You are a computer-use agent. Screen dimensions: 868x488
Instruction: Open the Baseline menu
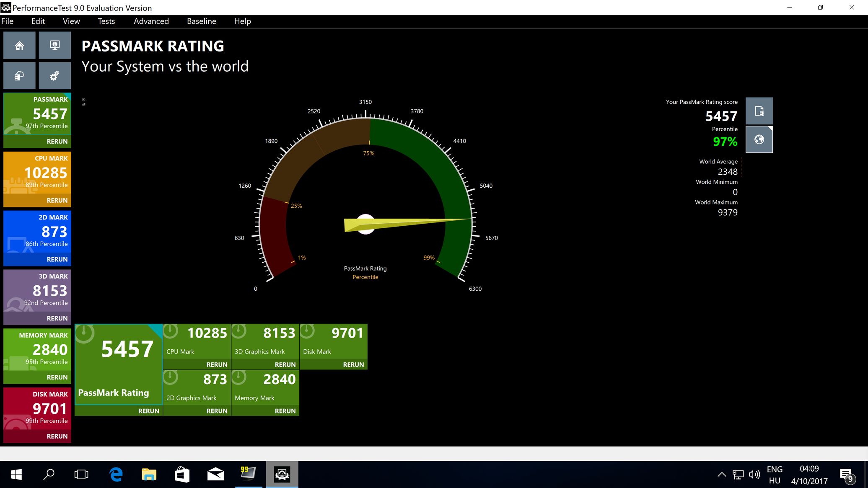pyautogui.click(x=202, y=21)
